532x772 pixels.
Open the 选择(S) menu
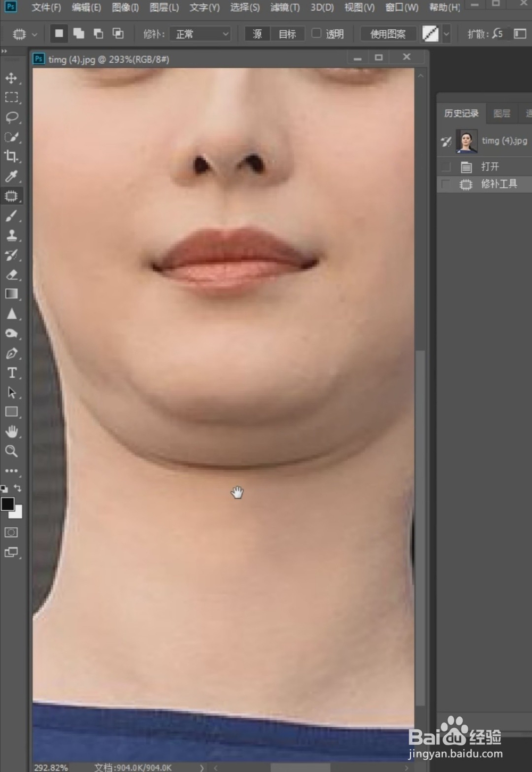click(245, 7)
